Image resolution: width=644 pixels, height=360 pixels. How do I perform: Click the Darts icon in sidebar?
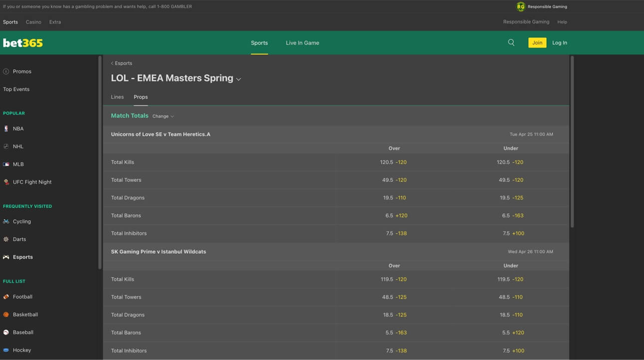(x=6, y=239)
